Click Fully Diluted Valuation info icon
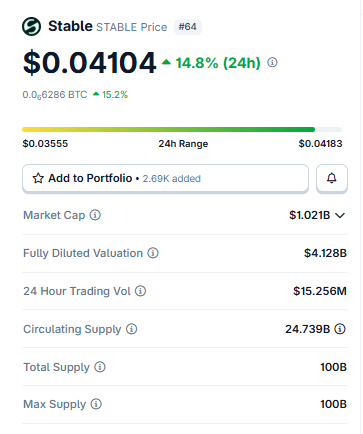 coord(153,253)
